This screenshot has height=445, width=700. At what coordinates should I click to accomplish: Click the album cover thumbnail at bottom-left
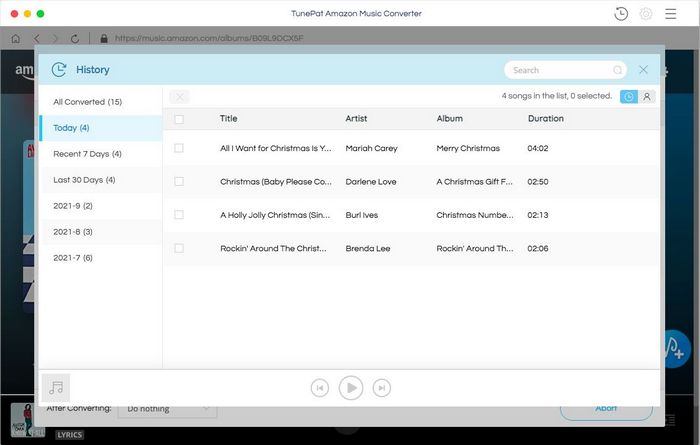point(27,420)
